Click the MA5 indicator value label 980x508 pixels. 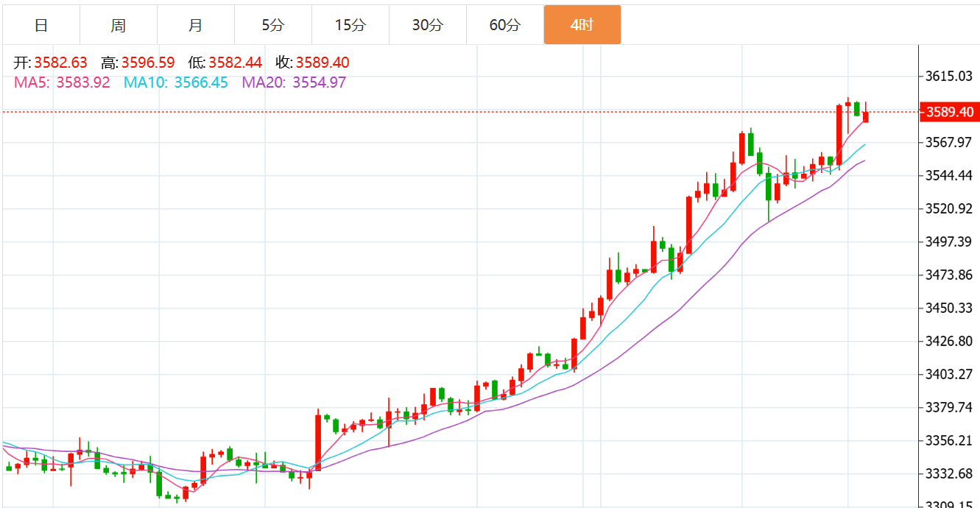click(x=62, y=82)
